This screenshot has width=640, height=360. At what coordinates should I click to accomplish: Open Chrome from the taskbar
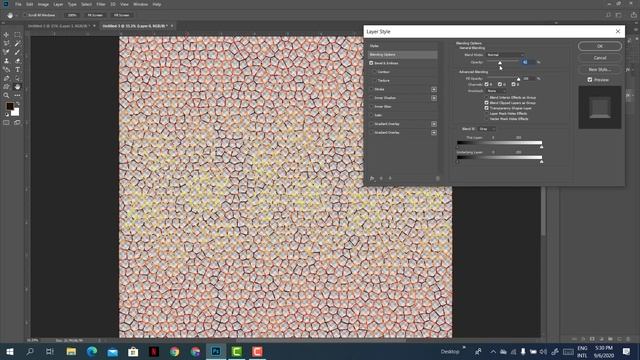click(x=175, y=351)
